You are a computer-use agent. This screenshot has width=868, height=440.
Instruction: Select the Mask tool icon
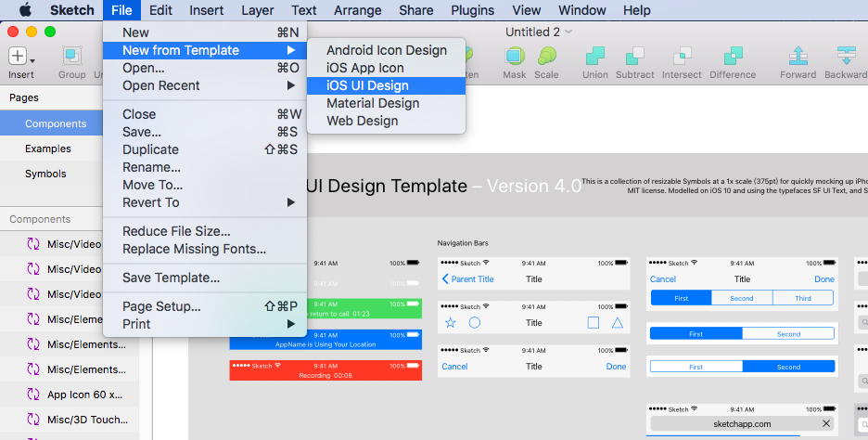point(515,56)
